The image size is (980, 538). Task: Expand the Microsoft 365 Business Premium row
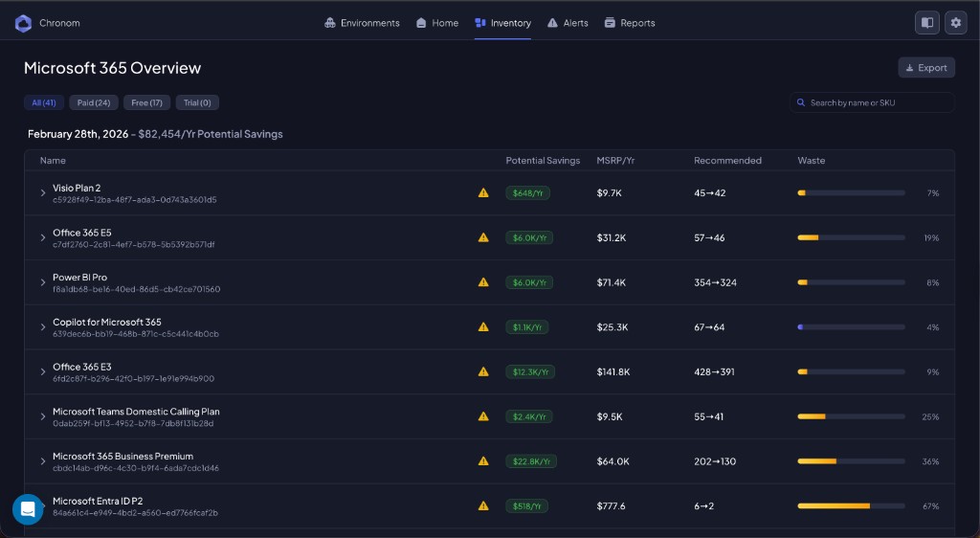point(43,461)
